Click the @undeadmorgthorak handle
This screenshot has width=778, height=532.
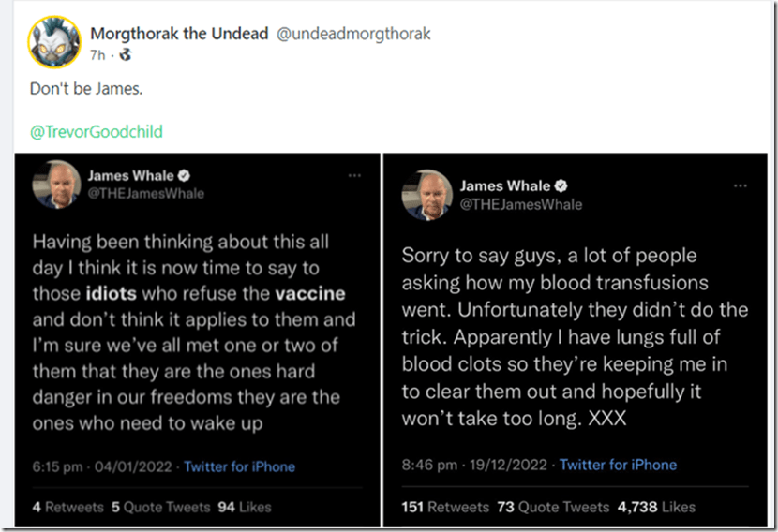point(354,35)
